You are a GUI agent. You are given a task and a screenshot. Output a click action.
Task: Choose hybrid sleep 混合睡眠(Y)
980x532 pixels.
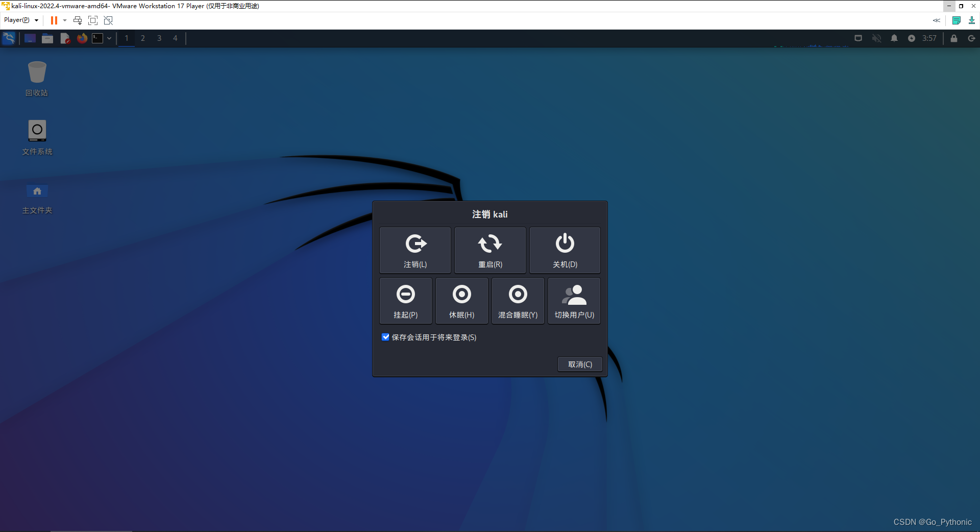[518, 301]
